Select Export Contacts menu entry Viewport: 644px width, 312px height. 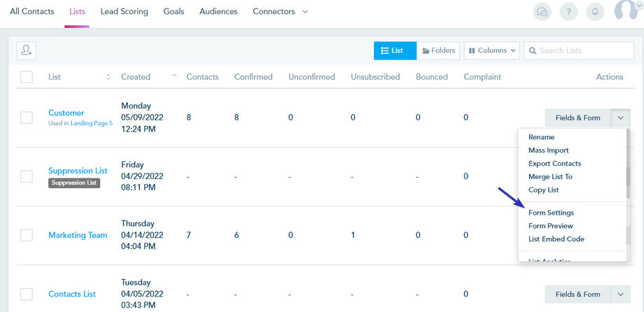coord(554,164)
